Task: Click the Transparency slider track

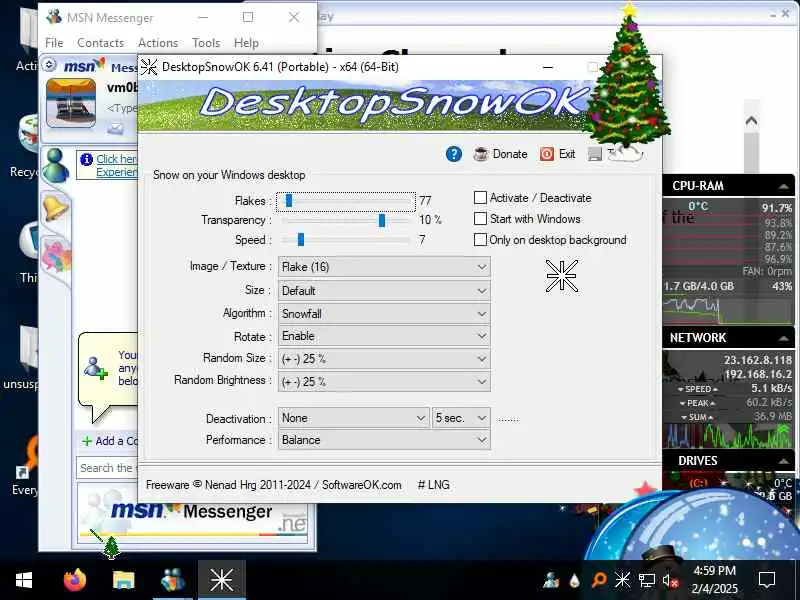Action: pyautogui.click(x=346, y=220)
